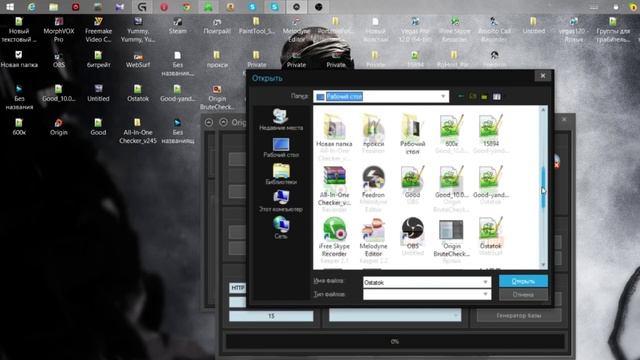Click the file list scrollbar thumb
This screenshot has height=360, width=640.
pyautogui.click(x=543, y=188)
